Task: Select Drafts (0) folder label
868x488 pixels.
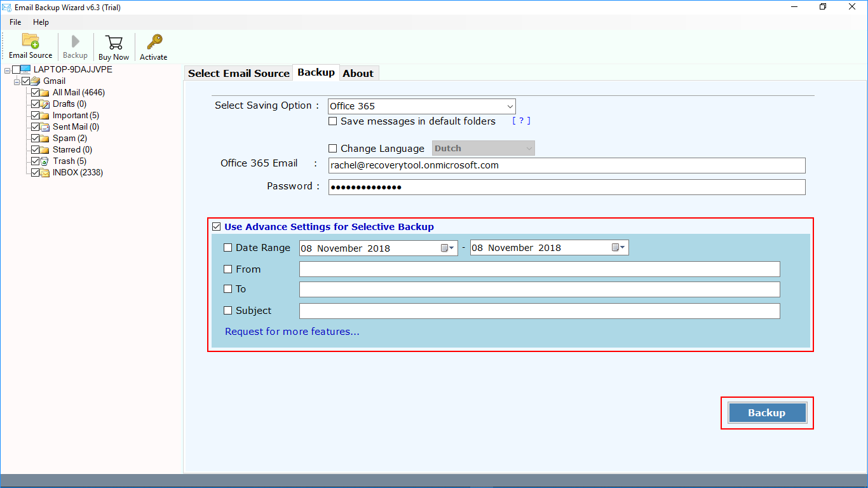Action: tap(69, 104)
